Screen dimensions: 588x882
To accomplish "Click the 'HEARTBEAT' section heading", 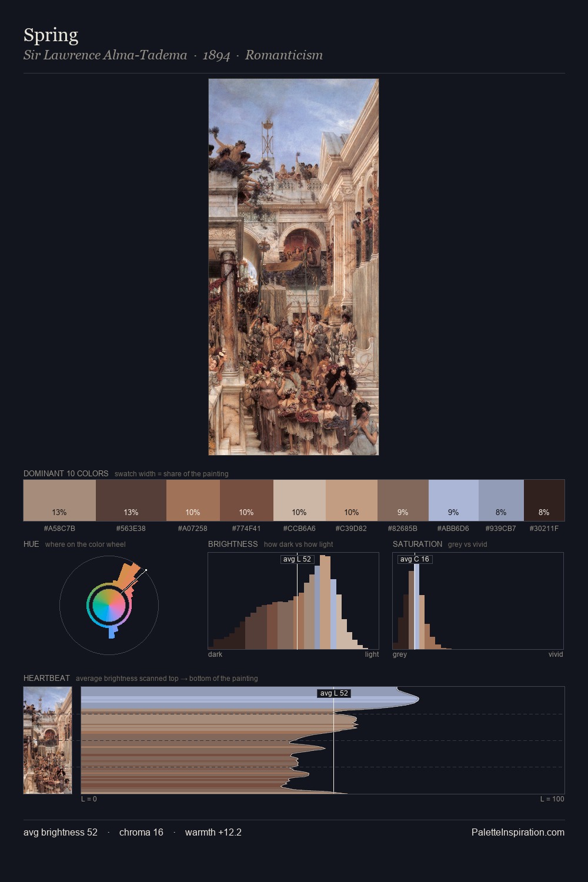I will [46, 678].
